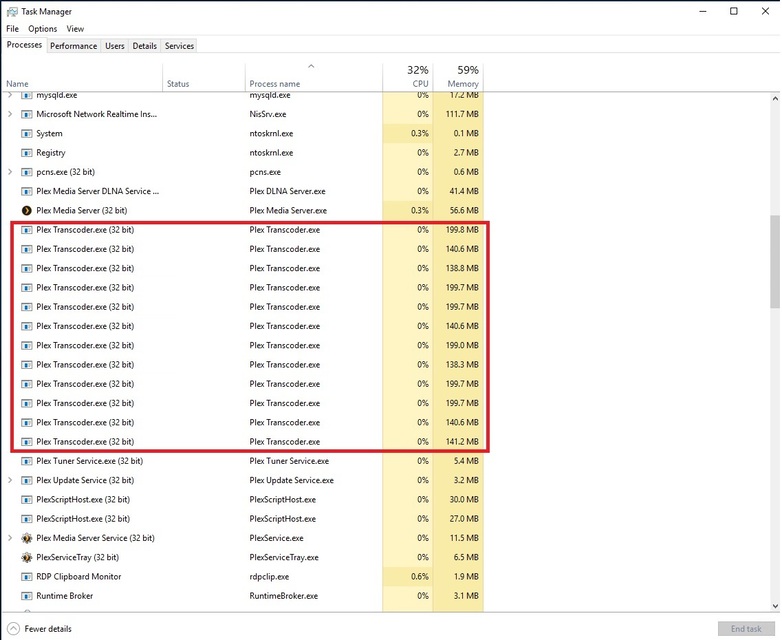Expand Microsoft Network Realtime Inspection group

(x=10, y=114)
